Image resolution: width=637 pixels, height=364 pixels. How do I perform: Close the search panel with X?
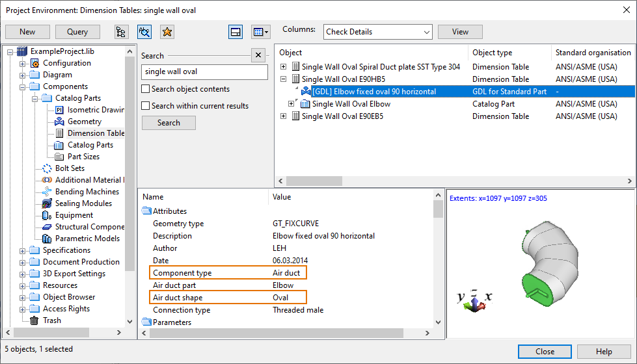click(x=258, y=55)
